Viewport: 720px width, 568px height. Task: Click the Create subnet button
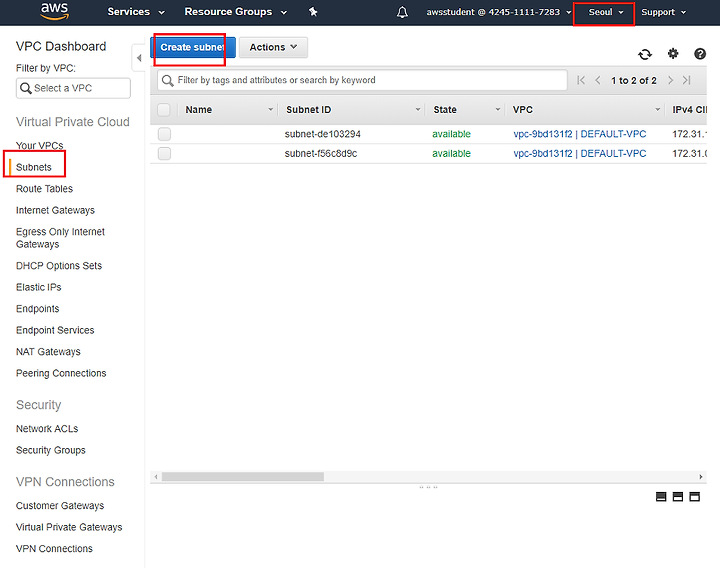click(193, 47)
